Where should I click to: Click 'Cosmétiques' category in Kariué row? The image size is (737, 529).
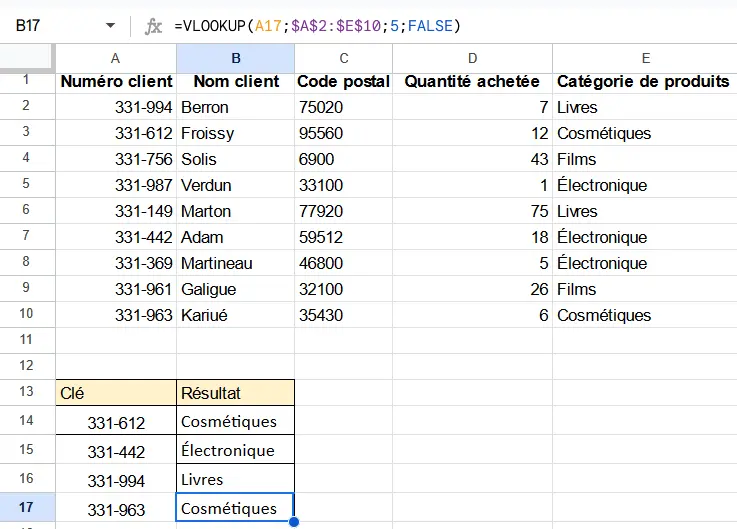pyautogui.click(x=645, y=315)
